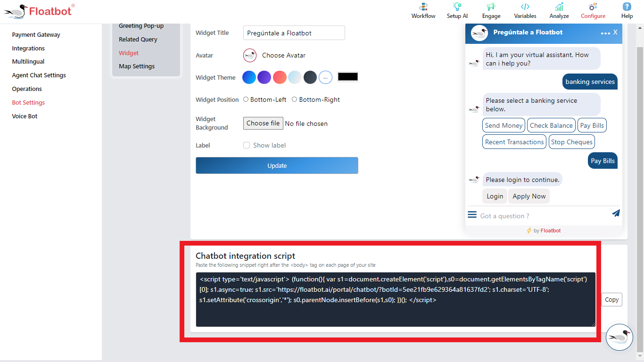Screen dimensions: 644x362
Task: Open the Engage megaphone menu
Action: click(x=491, y=10)
